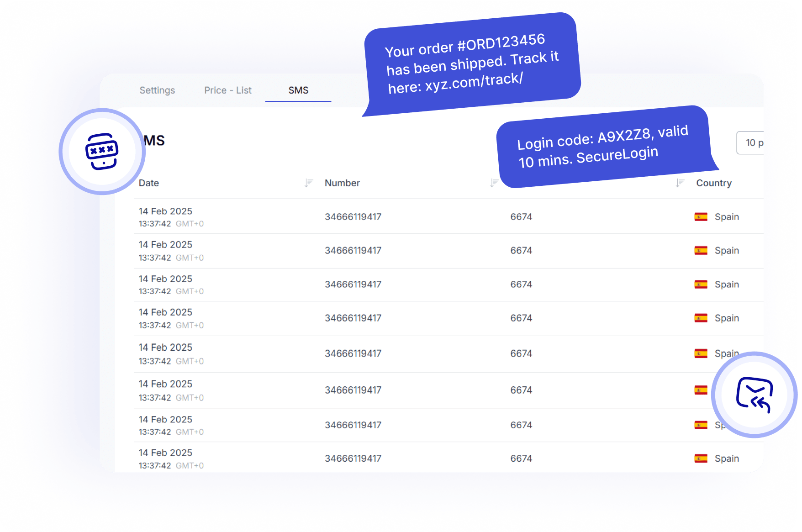Image resolution: width=802 pixels, height=532 pixels.
Task: Click the Number column header
Action: [342, 183]
